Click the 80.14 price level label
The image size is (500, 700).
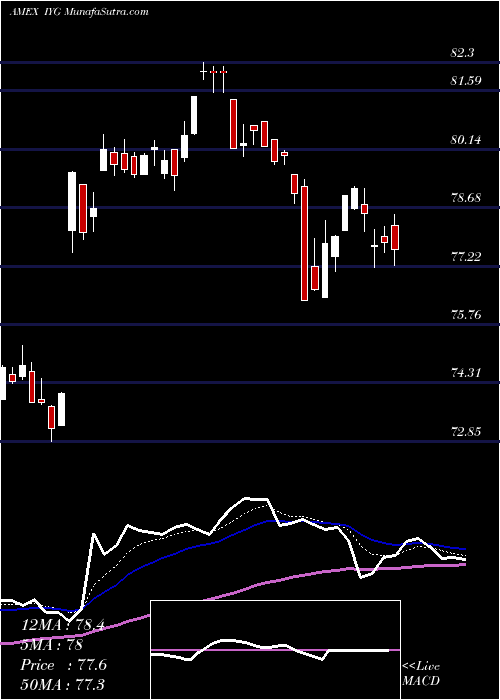pyautogui.click(x=466, y=140)
